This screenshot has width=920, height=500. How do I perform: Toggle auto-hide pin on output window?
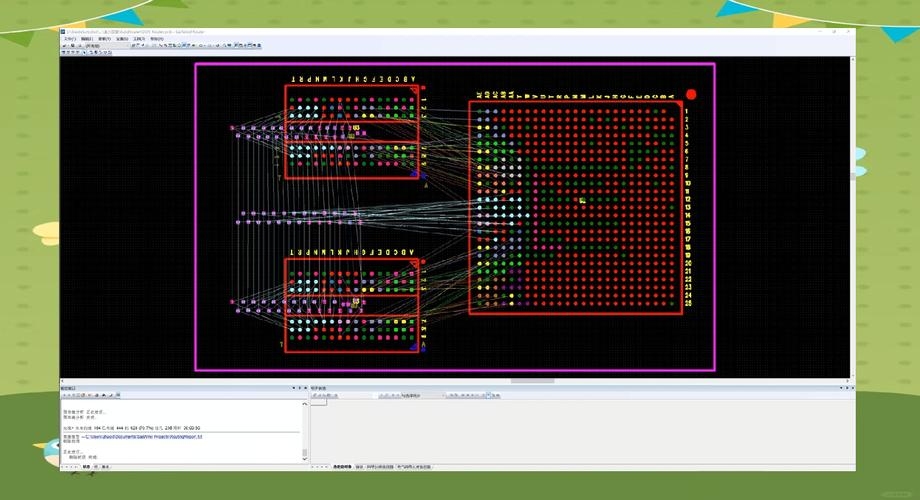point(299,387)
